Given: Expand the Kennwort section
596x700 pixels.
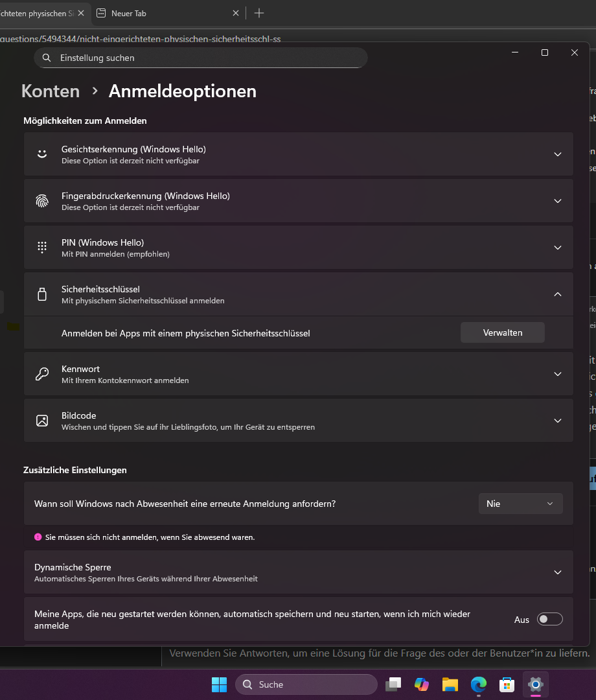Looking at the screenshot, I should [558, 374].
